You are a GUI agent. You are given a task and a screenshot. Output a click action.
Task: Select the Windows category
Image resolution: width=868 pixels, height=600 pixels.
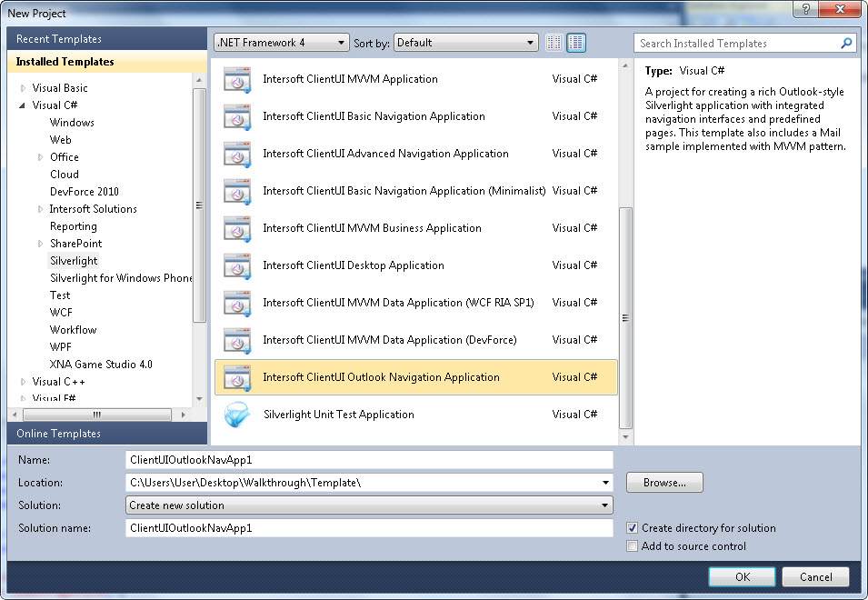pyautogui.click(x=72, y=123)
